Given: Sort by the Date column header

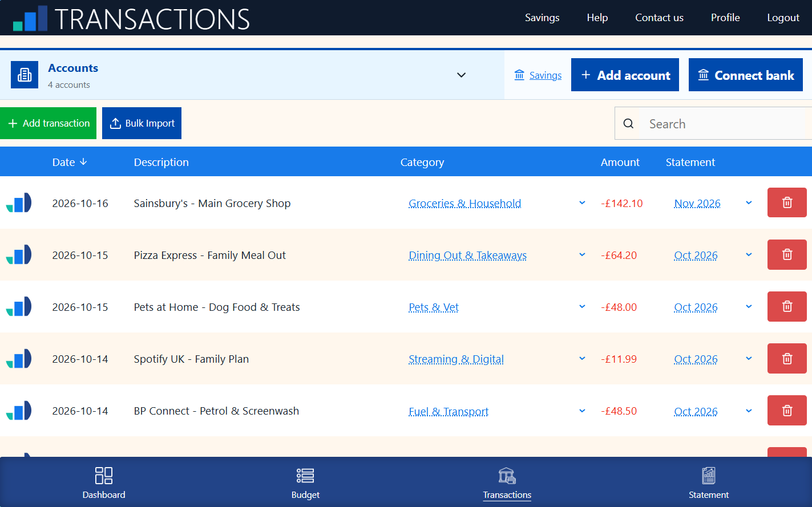Looking at the screenshot, I should click(x=70, y=162).
